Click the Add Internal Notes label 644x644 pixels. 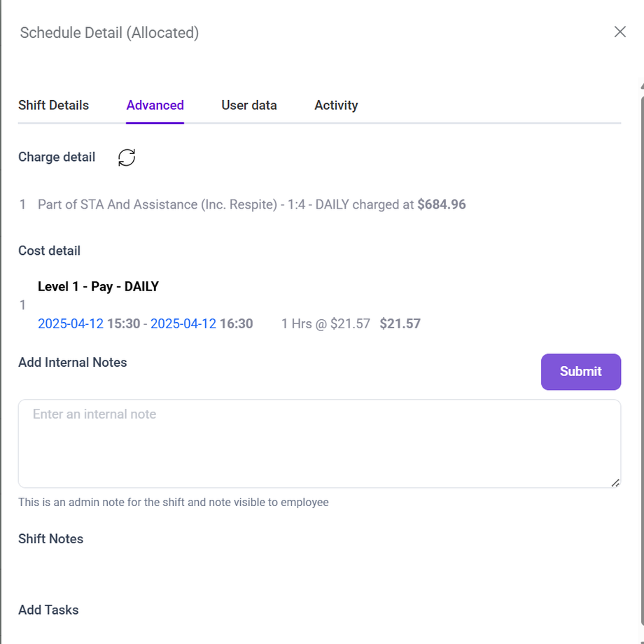(x=72, y=363)
